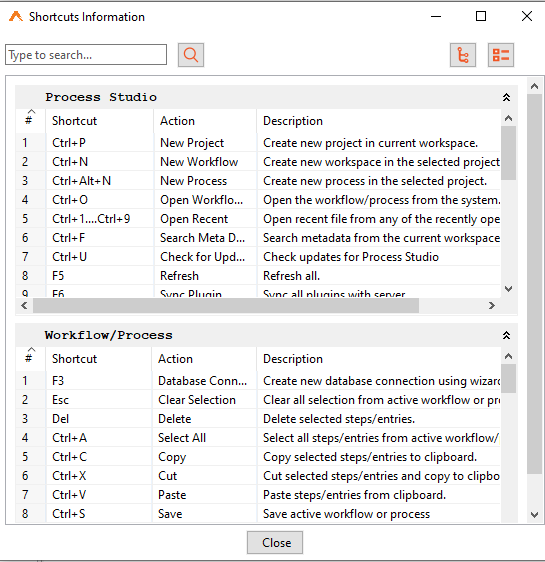Select Check updates for Process Studio description
Screen dimensions: 545x562
379,257
